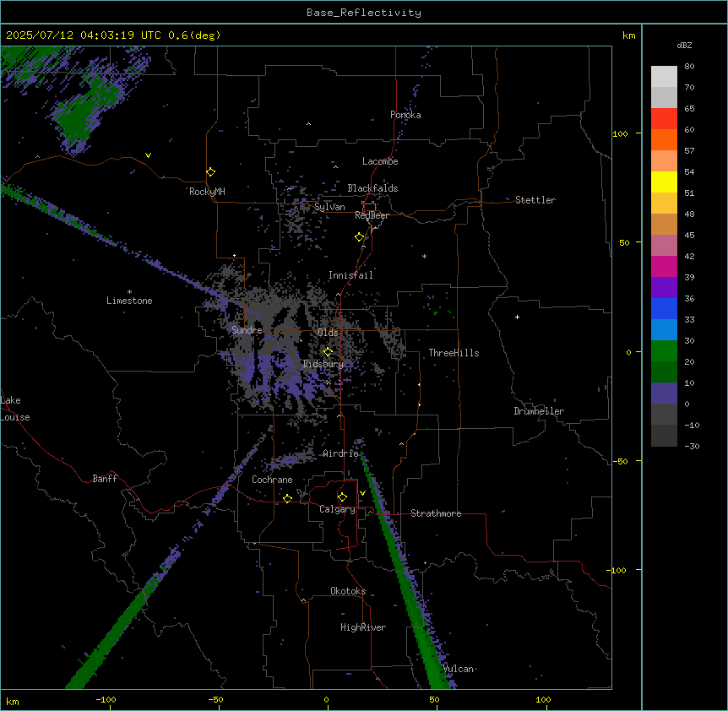Select the Lacombe city label
The image size is (728, 711).
click(380, 161)
